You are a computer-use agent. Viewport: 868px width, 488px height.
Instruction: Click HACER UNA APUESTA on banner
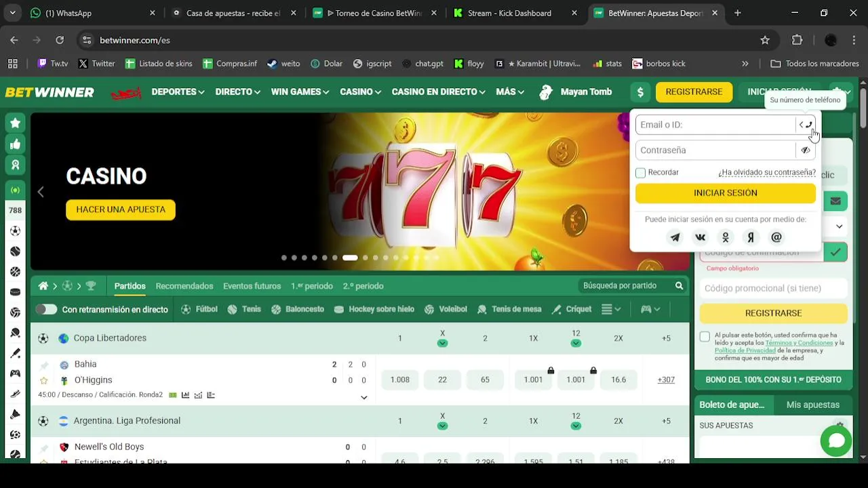coord(121,209)
